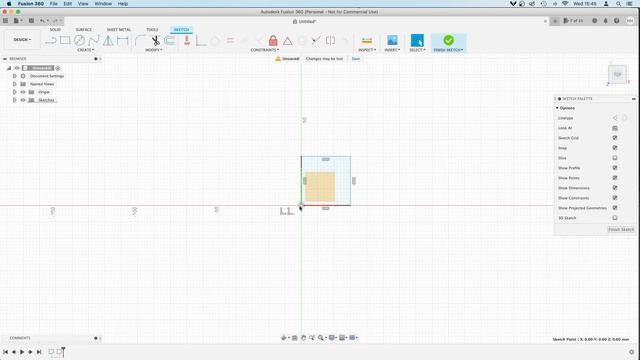The height and width of the screenshot is (360, 640).
Task: Expand the Origin node
Action: pos(15,92)
